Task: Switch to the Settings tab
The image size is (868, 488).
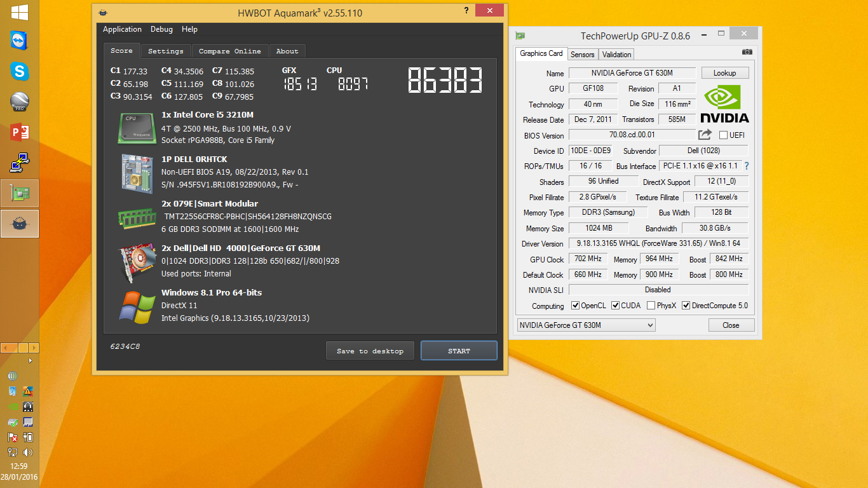Action: click(165, 51)
